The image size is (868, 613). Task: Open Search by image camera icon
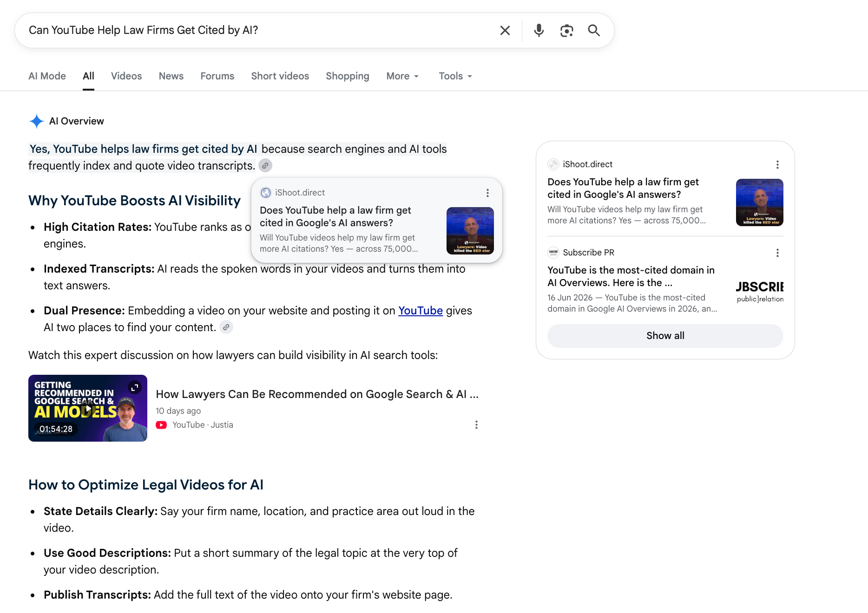[x=566, y=31]
